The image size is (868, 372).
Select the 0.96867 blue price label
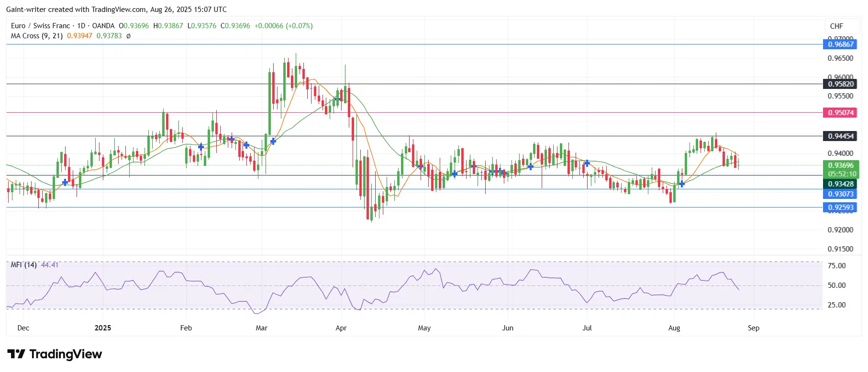841,44
